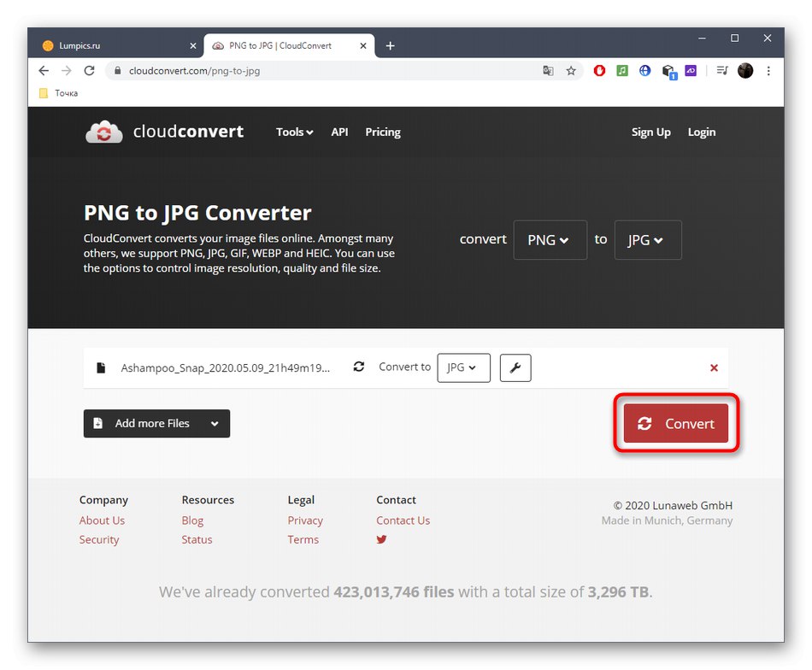Reload the page with the refresh icon
The width and height of the screenshot is (812, 670).
click(x=89, y=71)
